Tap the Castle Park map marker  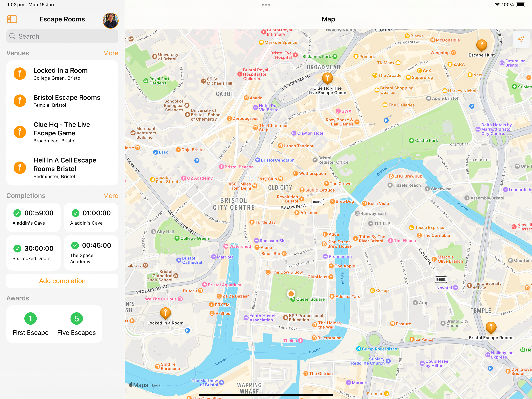point(411,140)
